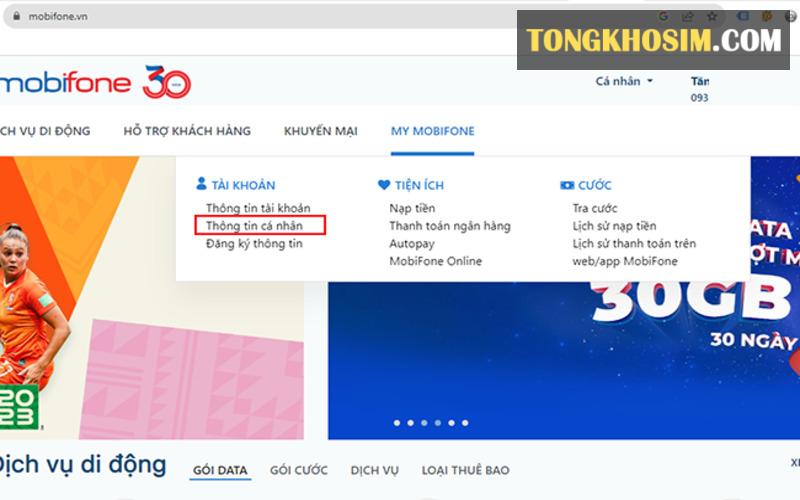Click the 30GB promotional banner
The height and width of the screenshot is (500, 800).
564,360
